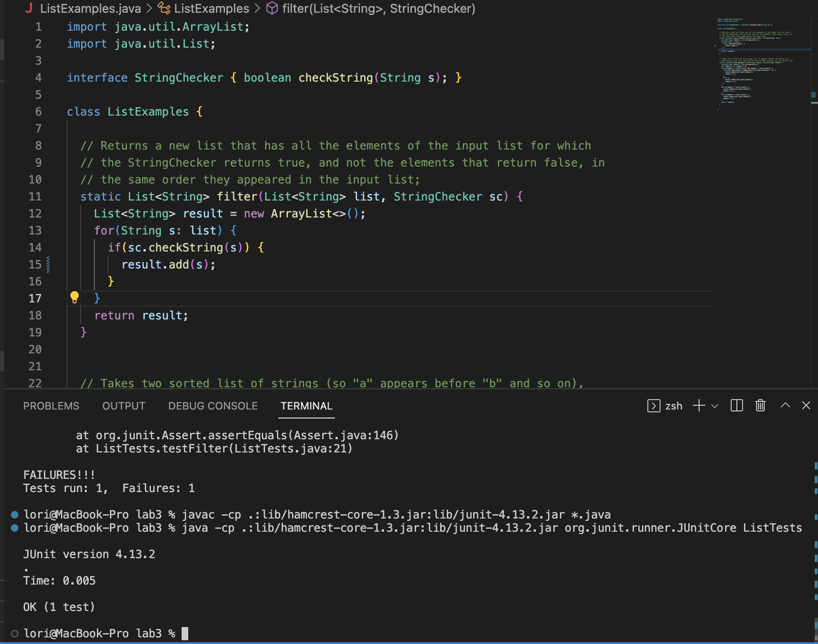
Task: Click 'return result;' on line 18
Action: click(x=141, y=315)
